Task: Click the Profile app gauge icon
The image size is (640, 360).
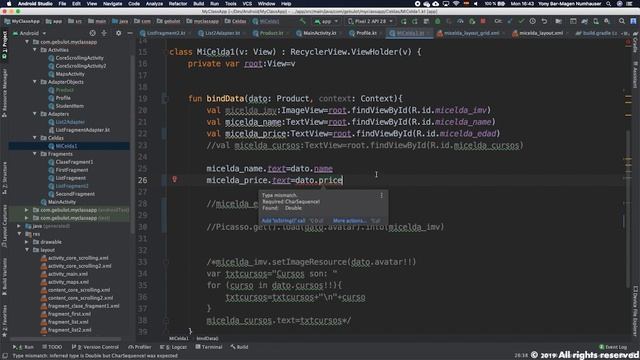Action: click(460, 21)
